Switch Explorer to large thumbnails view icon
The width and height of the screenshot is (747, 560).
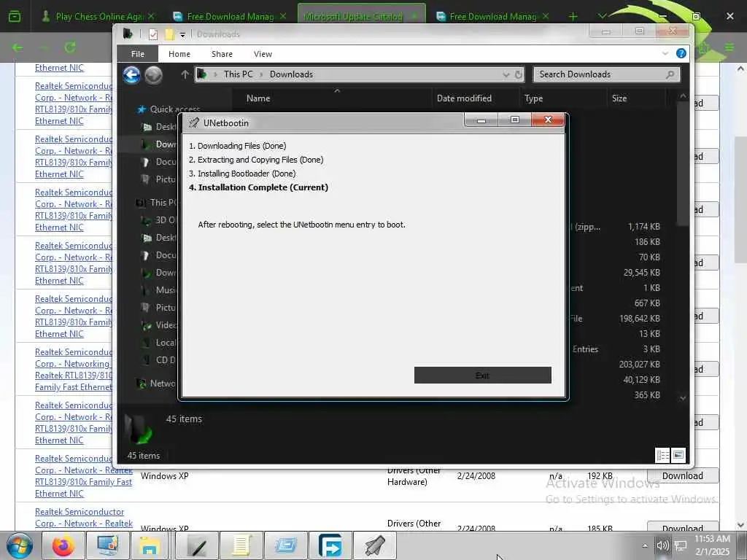point(678,455)
